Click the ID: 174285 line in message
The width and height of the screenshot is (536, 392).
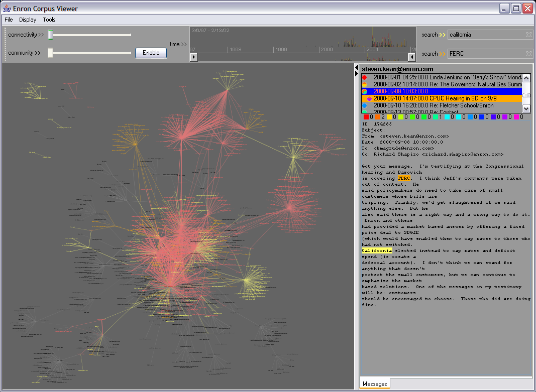(x=377, y=124)
